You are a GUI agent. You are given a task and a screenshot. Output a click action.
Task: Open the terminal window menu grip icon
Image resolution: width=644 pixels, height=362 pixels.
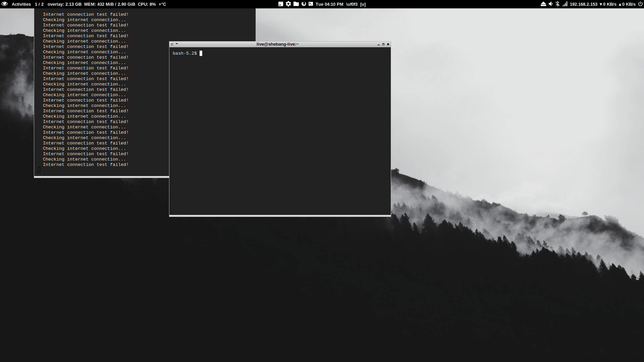tap(172, 44)
